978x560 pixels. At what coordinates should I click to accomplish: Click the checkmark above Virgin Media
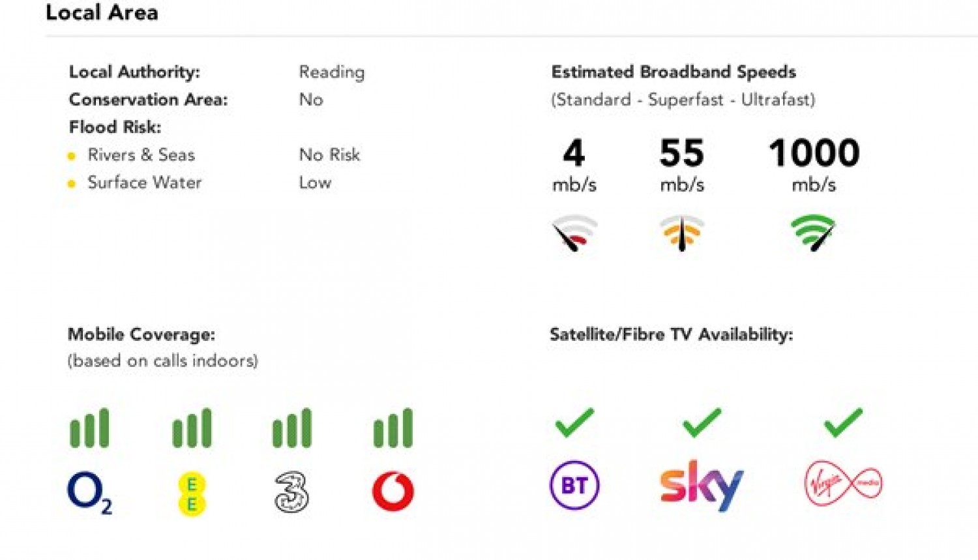click(x=843, y=422)
